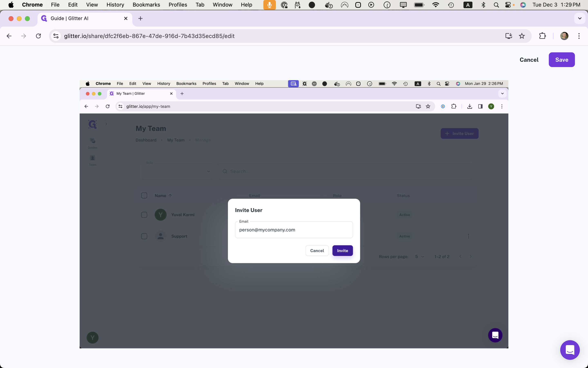Viewport: 588px width, 368px height.
Task: Open the Bookmarks menu
Action: pyautogui.click(x=146, y=5)
